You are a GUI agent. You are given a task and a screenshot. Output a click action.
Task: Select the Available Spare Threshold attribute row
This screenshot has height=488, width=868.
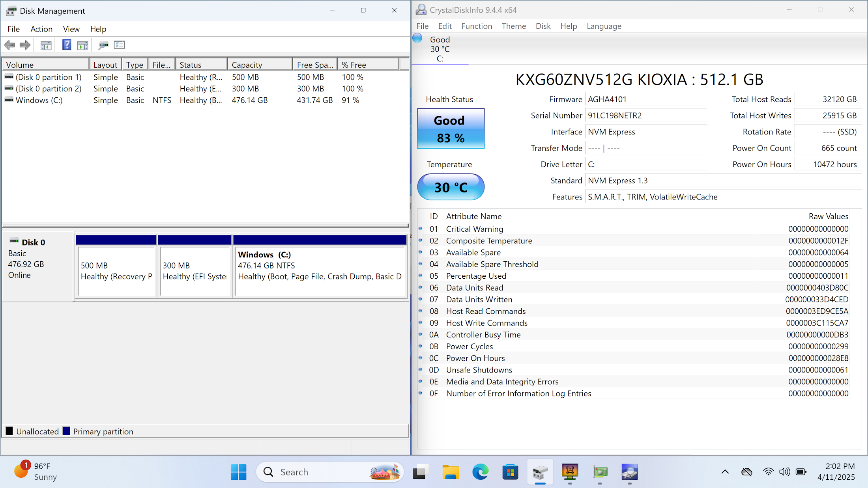click(634, 264)
